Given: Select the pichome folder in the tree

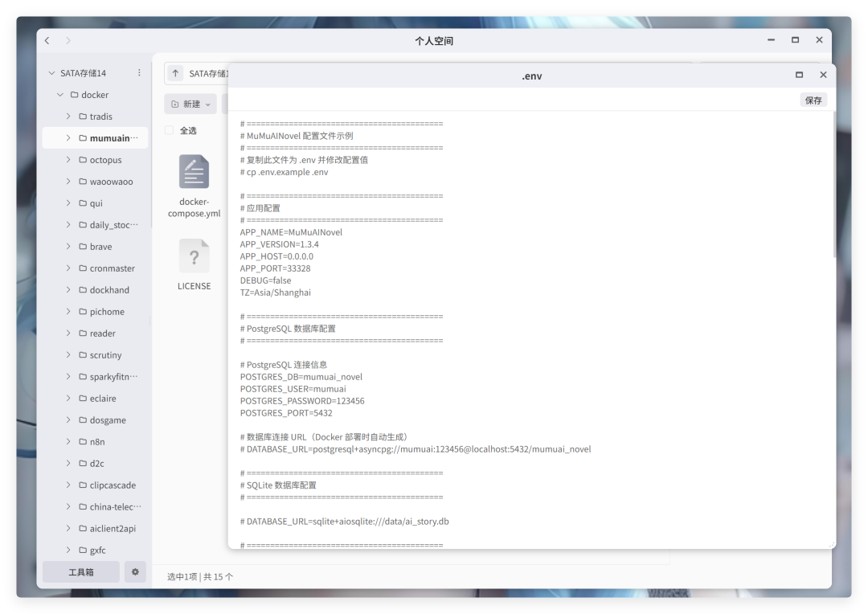Looking at the screenshot, I should coord(95,311).
